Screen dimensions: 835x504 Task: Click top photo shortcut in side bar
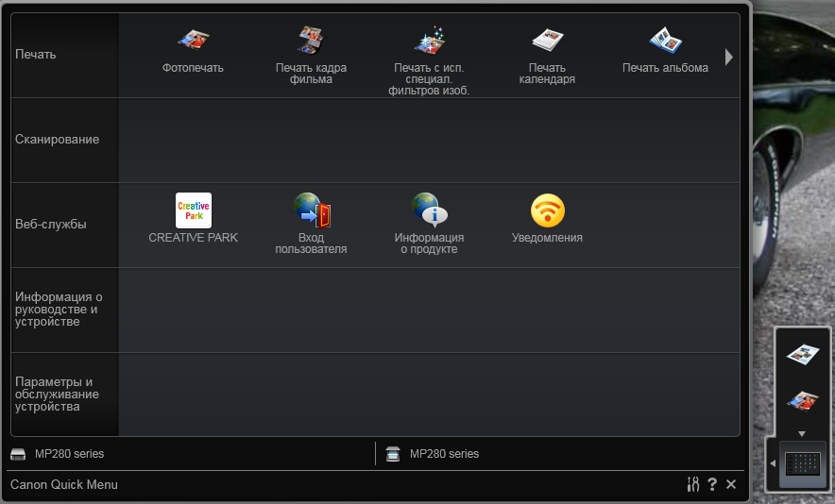pyautogui.click(x=803, y=354)
